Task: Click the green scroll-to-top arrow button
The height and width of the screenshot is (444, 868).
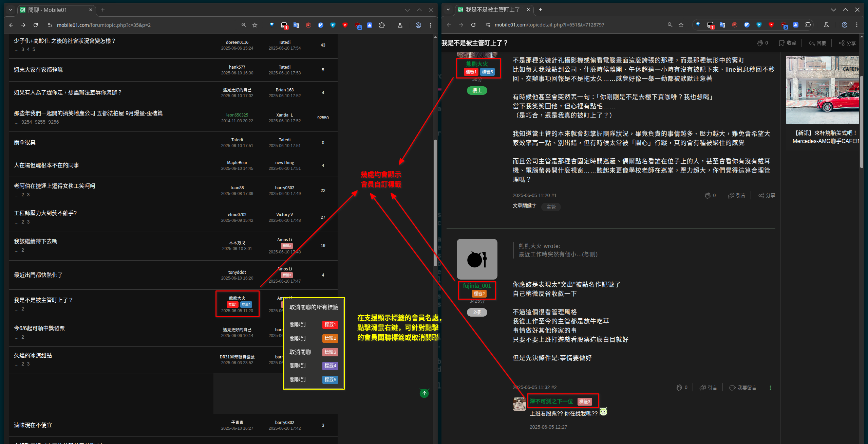Action: (424, 393)
